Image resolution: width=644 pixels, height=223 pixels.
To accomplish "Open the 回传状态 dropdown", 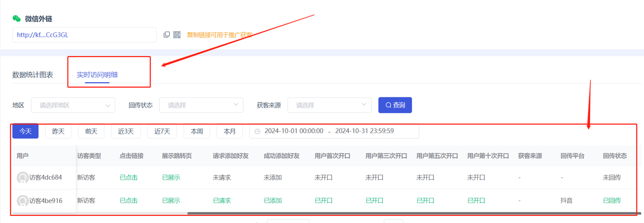I will (201, 105).
